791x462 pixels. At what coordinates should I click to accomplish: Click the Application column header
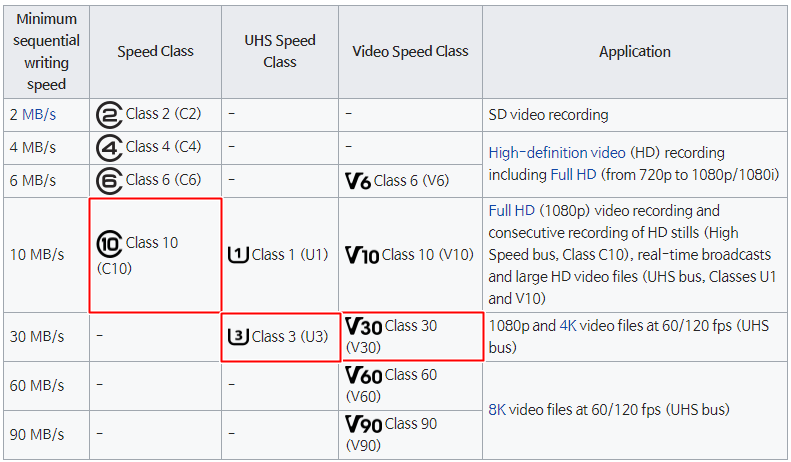pos(635,51)
